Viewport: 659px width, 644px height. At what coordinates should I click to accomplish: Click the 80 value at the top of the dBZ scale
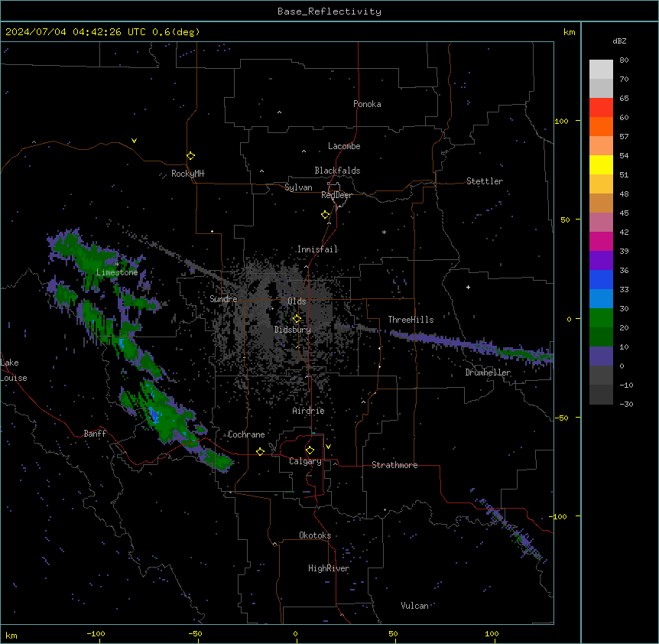pyautogui.click(x=624, y=60)
